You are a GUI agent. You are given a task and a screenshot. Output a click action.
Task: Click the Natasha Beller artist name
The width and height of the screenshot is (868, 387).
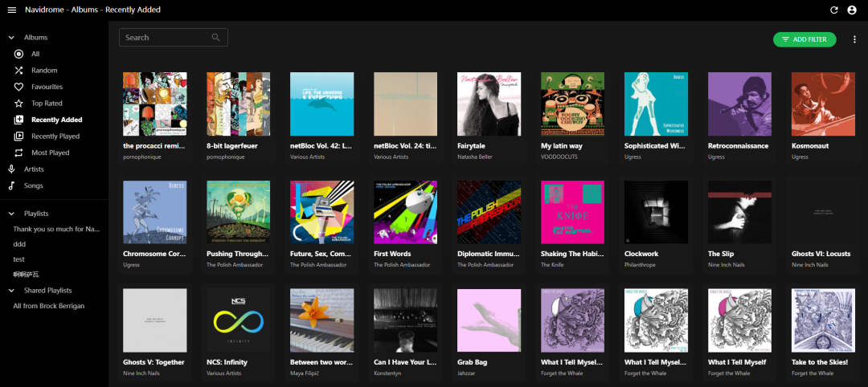[x=474, y=157]
